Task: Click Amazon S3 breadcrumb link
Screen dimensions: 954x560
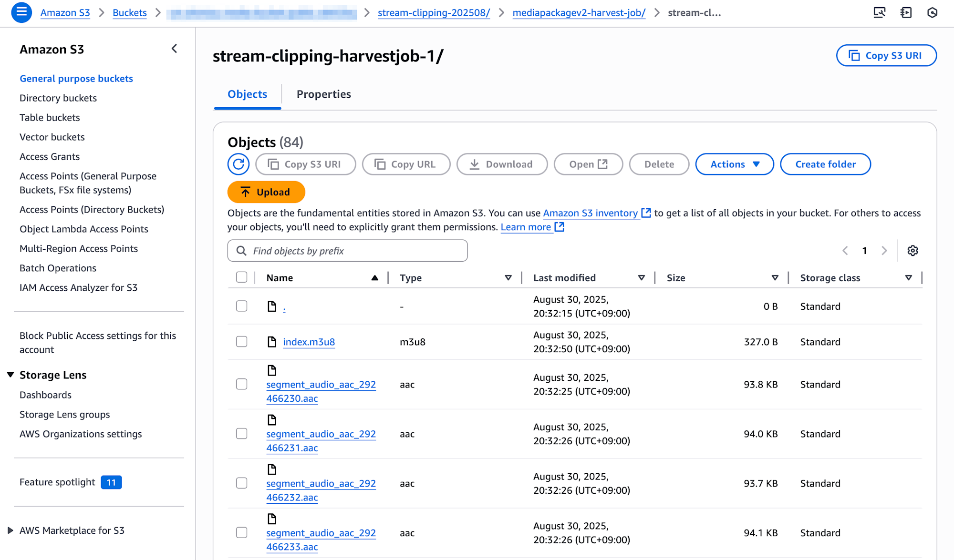Action: (65, 13)
